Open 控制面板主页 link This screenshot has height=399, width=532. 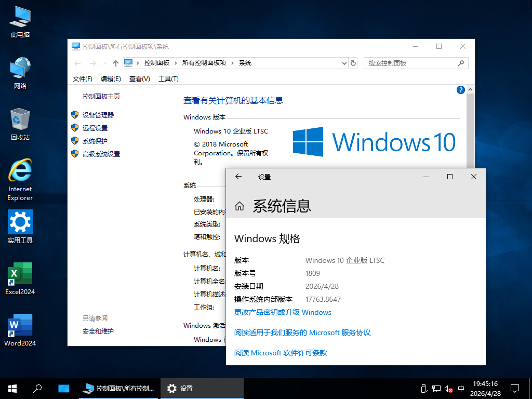pyautogui.click(x=101, y=96)
